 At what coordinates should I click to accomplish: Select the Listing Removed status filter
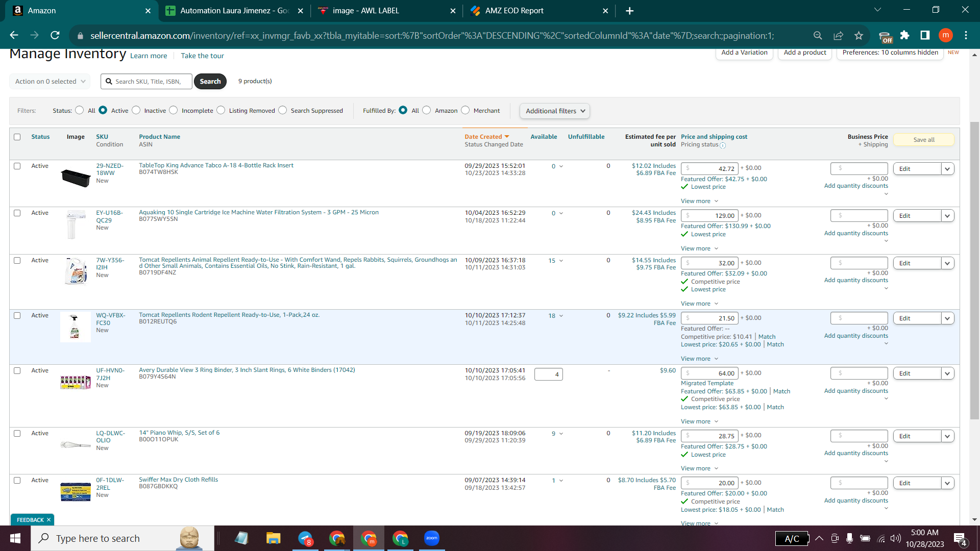pyautogui.click(x=221, y=110)
